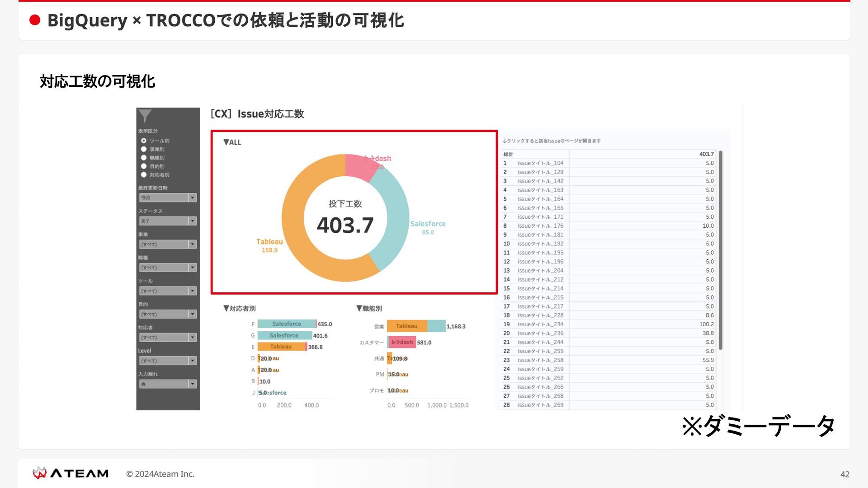Select the ツール別 radio button
Viewport: 868px width, 488px height.
pos(144,141)
